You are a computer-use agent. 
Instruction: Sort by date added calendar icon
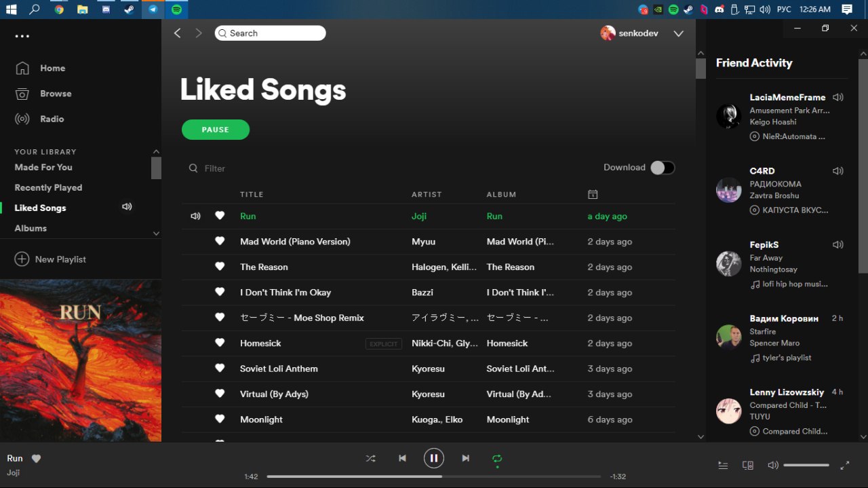click(593, 194)
